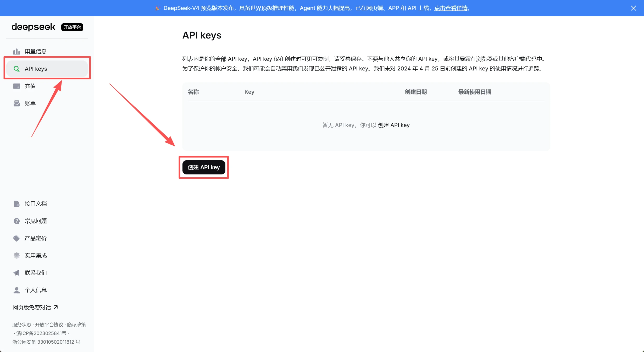Close the DeepSeek-V4 announcement banner
This screenshot has height=352, width=644.
tap(633, 8)
